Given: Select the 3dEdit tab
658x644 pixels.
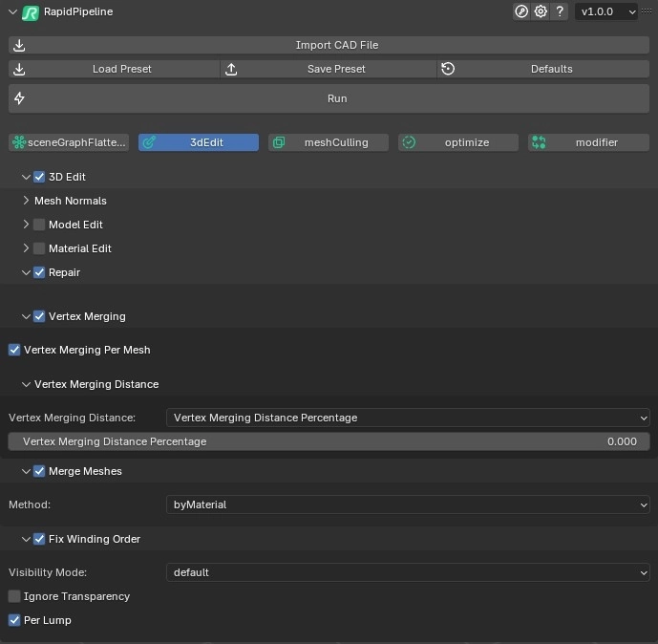Looking at the screenshot, I should (x=199, y=142).
